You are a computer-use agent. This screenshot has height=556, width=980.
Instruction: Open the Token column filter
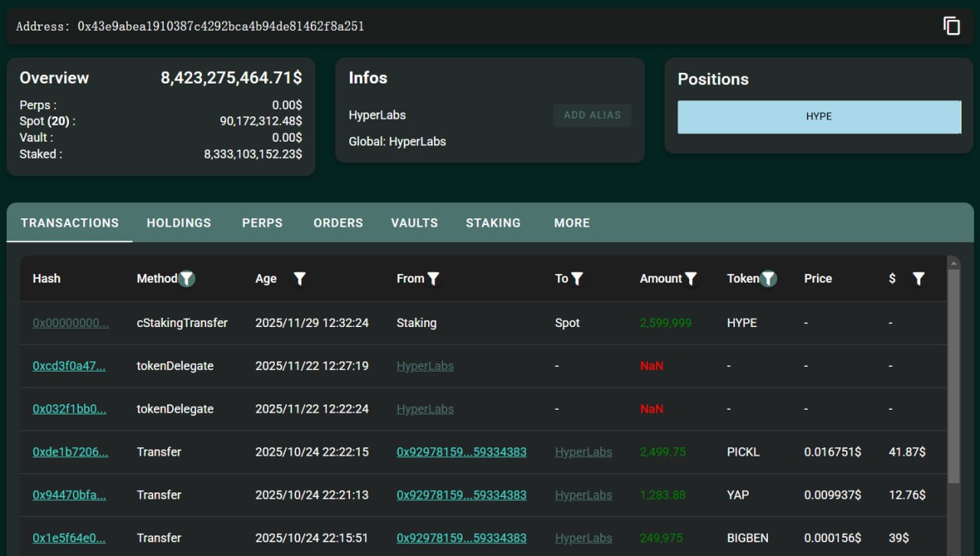pos(768,279)
